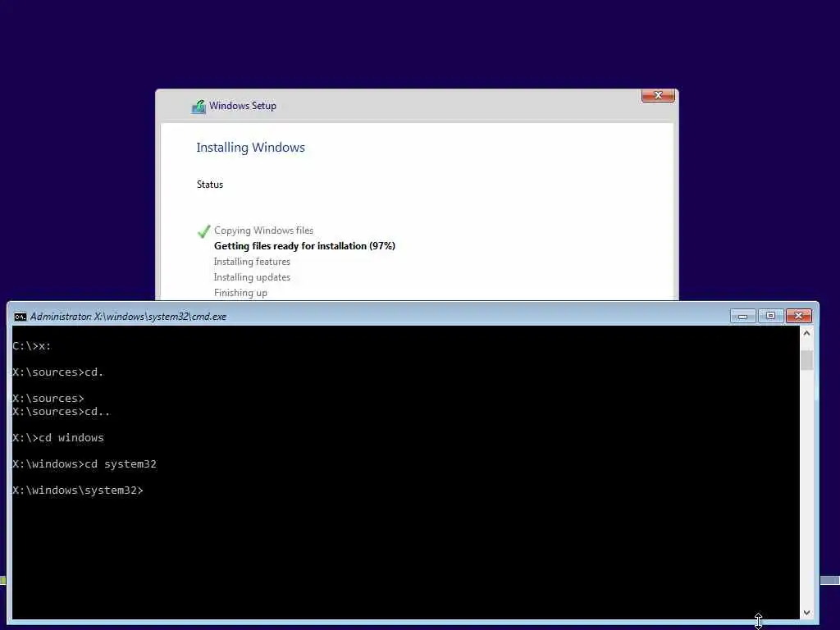Viewport: 840px width, 630px height.
Task: Click the 'C:\>x:' line in the console
Action: point(32,346)
